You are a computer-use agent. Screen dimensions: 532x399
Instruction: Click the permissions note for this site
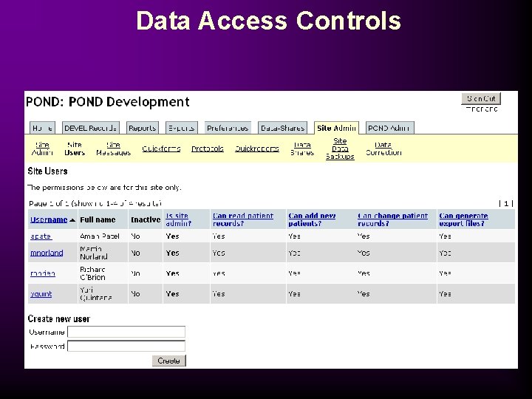click(104, 187)
